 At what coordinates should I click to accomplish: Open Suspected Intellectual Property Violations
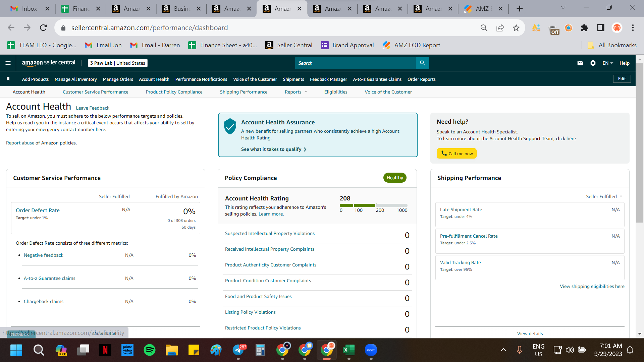pos(270,233)
